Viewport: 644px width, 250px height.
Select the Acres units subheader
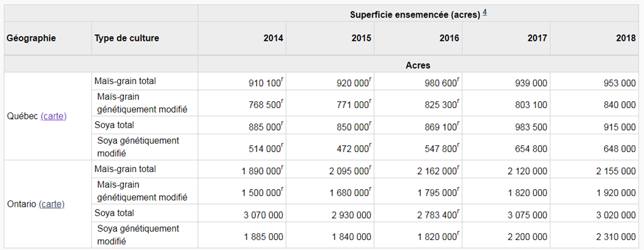coord(418,65)
